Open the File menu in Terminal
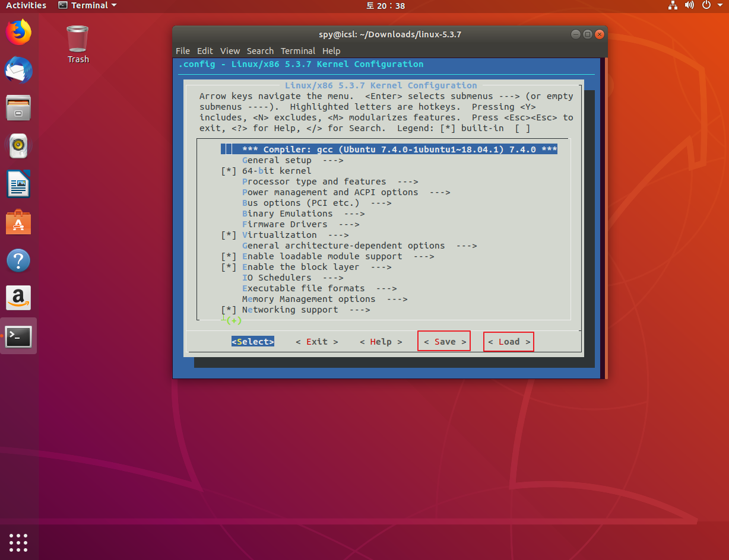729x560 pixels. (x=183, y=51)
